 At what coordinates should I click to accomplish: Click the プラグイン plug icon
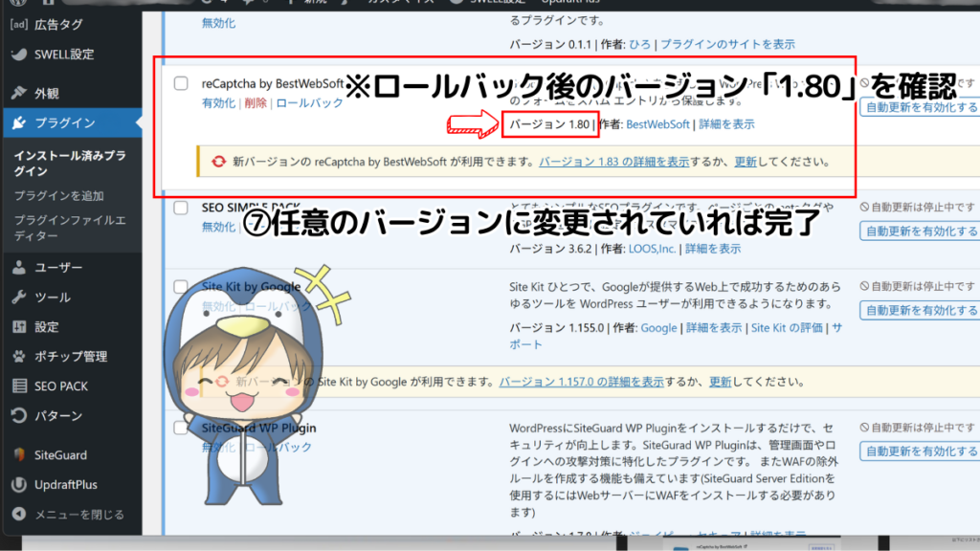coord(19,122)
